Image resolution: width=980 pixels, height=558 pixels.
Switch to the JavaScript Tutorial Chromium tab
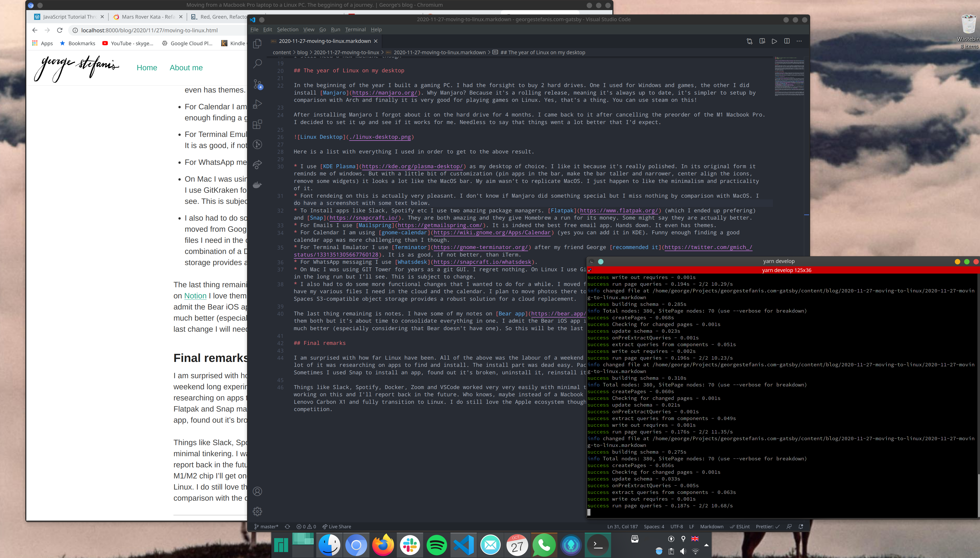pyautogui.click(x=65, y=17)
